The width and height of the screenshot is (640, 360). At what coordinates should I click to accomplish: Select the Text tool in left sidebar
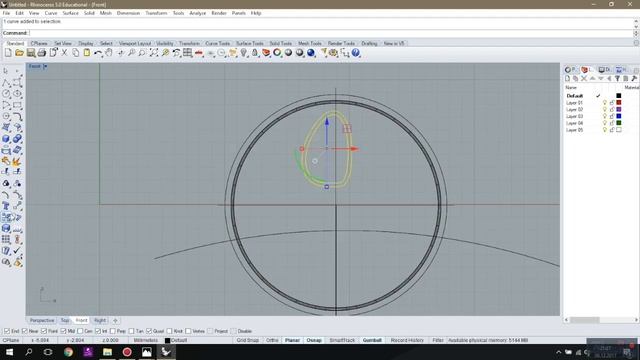[x=6, y=206]
